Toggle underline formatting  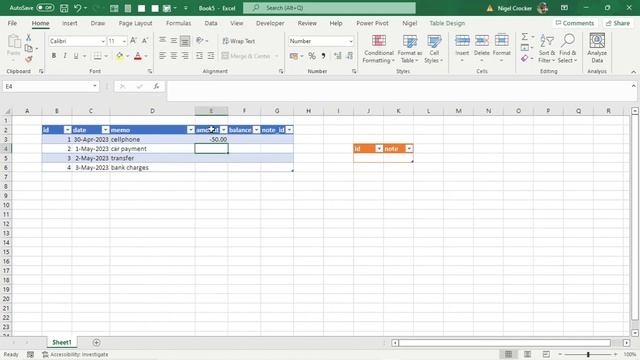(x=76, y=56)
